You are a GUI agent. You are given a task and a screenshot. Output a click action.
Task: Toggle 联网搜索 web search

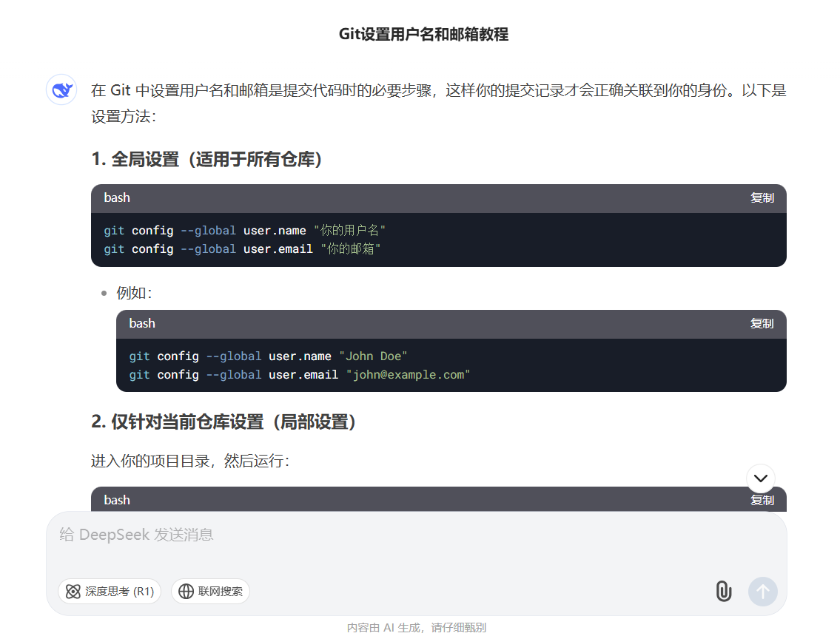coord(210,591)
